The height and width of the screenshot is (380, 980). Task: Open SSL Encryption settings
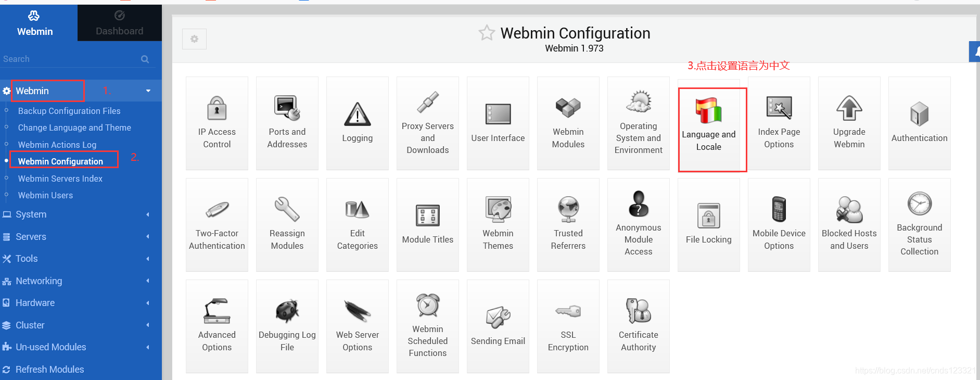pos(568,326)
